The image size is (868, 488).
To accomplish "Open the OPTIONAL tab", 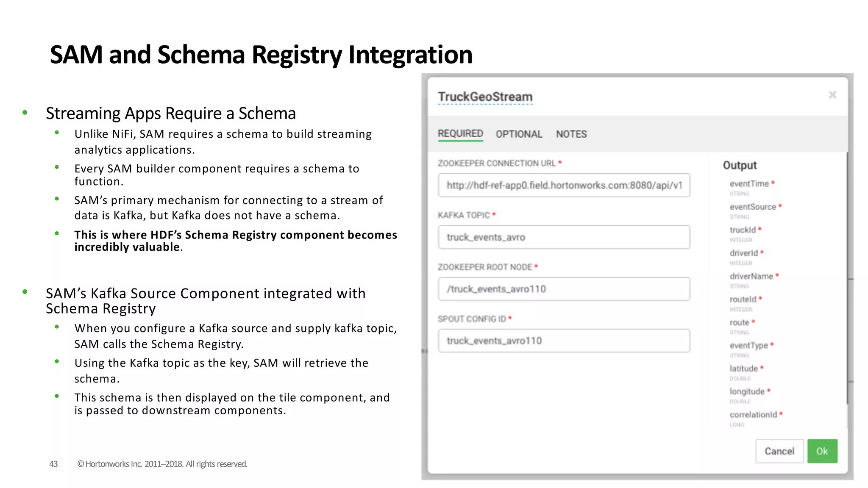I will [519, 134].
